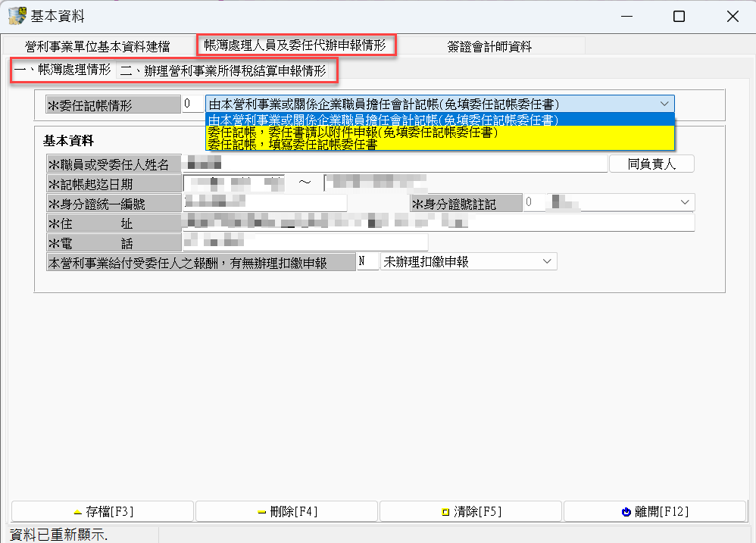This screenshot has width=756, height=543.
Task: Click the 委任記帳情形 code field showing 0
Action: [x=192, y=104]
